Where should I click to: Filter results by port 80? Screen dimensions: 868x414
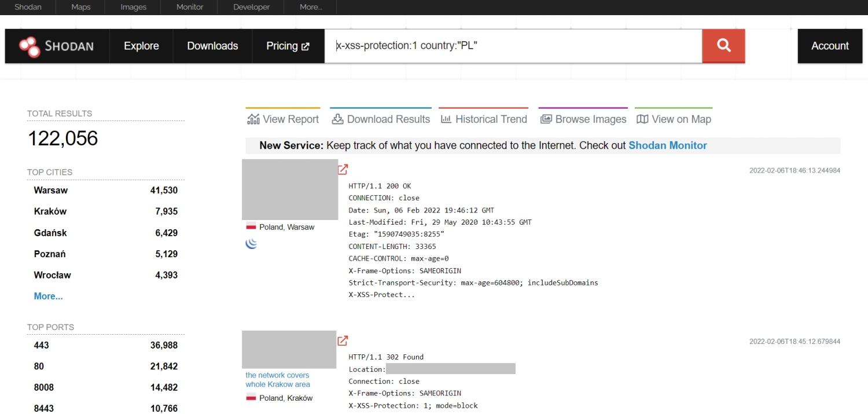(39, 366)
